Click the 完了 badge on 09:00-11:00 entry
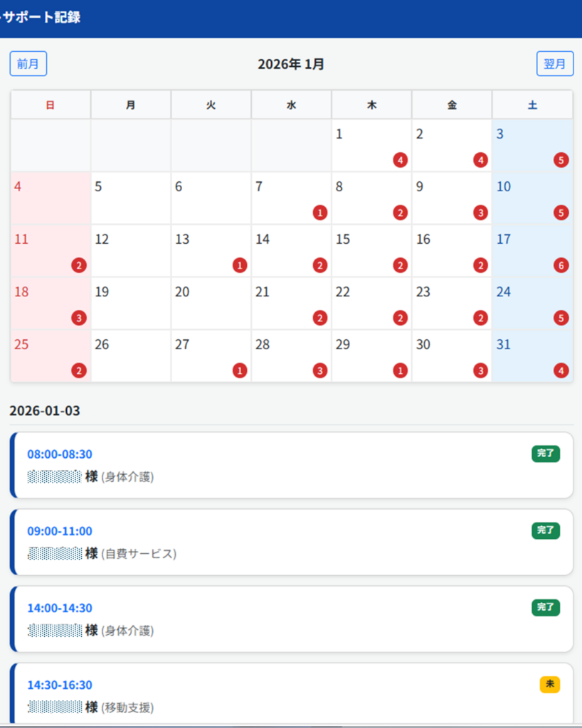The image size is (582, 728). point(545,530)
